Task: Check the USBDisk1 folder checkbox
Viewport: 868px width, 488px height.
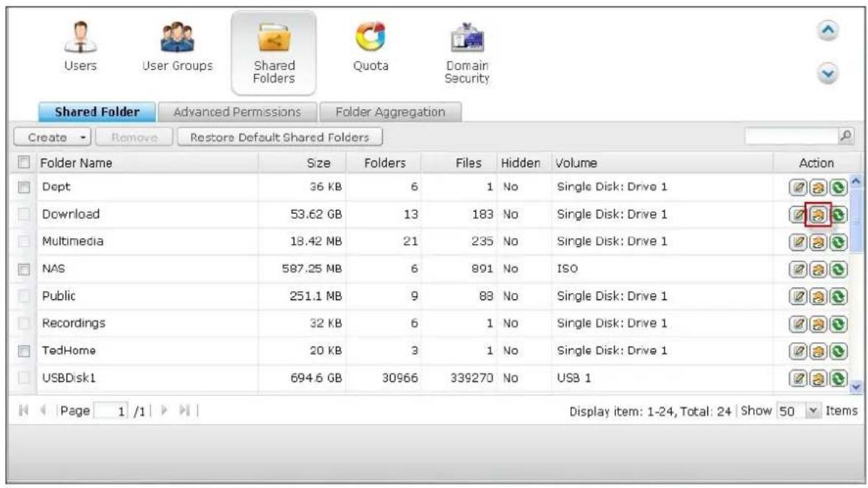Action: click(x=24, y=377)
